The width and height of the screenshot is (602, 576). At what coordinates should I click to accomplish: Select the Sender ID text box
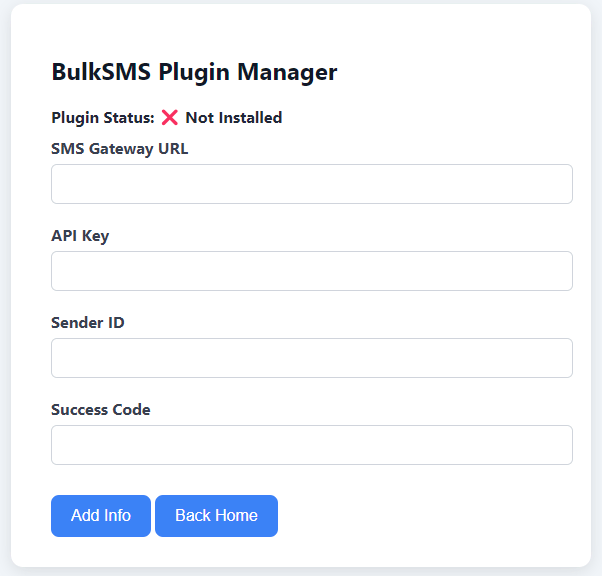coord(312,358)
